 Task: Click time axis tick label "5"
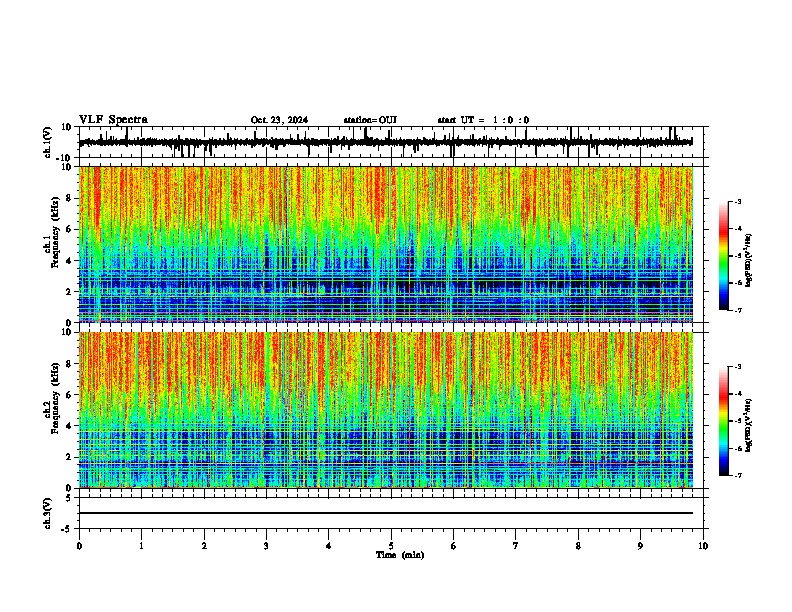(391, 546)
